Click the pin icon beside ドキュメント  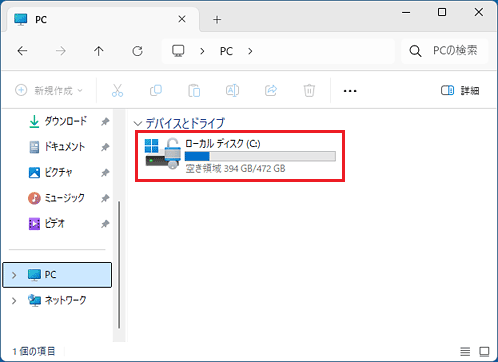(x=105, y=147)
